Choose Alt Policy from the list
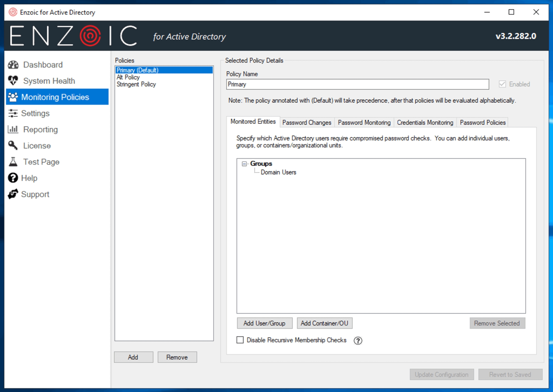The width and height of the screenshot is (553, 392). (x=128, y=77)
